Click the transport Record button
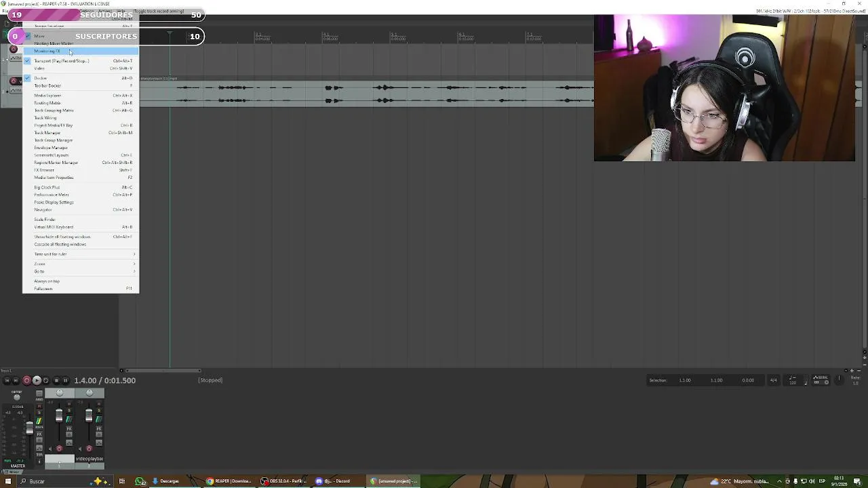Viewport: 868px width, 488px height. pyautogui.click(x=26, y=380)
